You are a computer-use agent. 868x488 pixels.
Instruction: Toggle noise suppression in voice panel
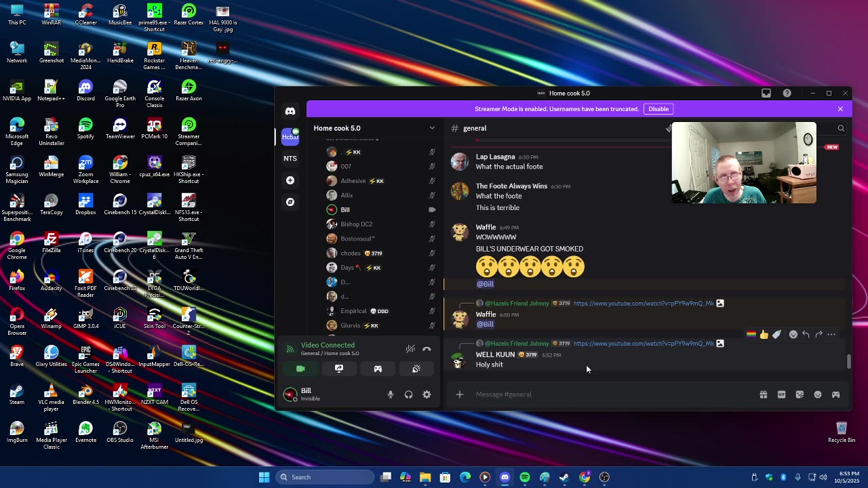coord(410,349)
